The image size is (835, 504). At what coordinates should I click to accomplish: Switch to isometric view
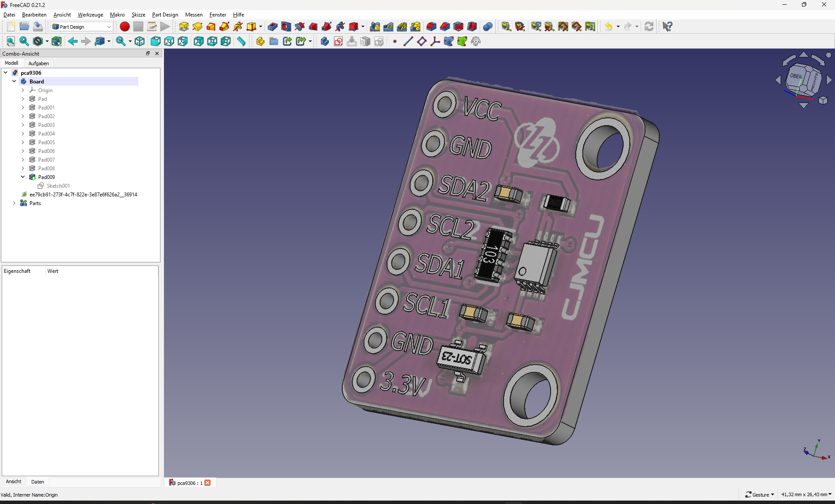tap(140, 41)
